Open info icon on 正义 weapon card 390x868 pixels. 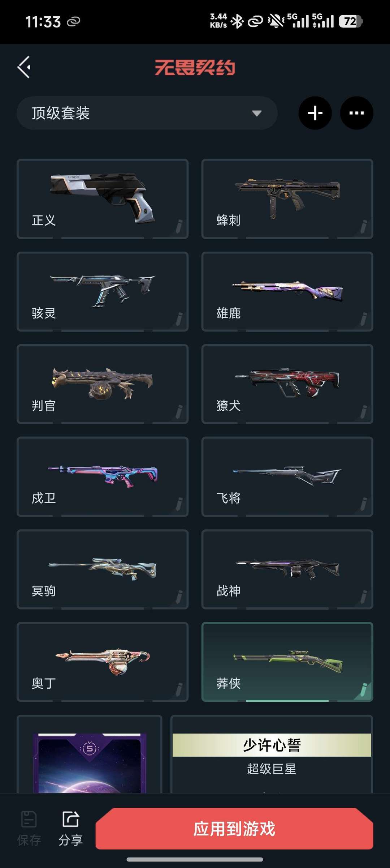(x=179, y=226)
